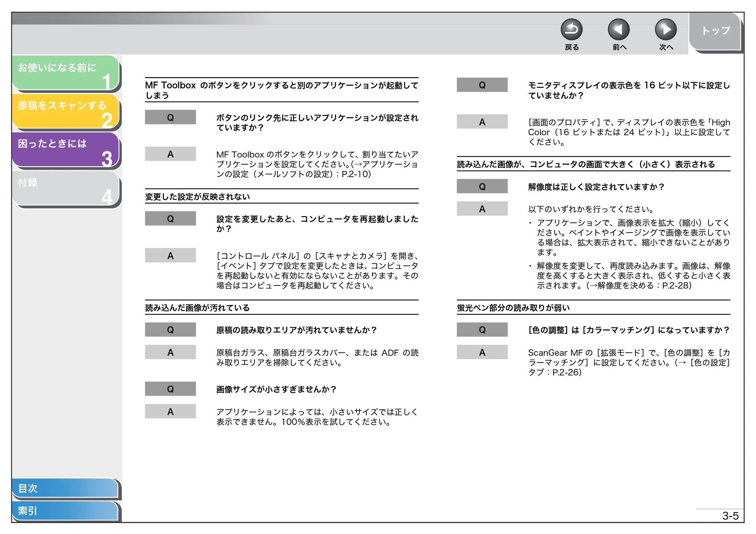Open the 困ったときには chapter tab

pyautogui.click(x=66, y=150)
